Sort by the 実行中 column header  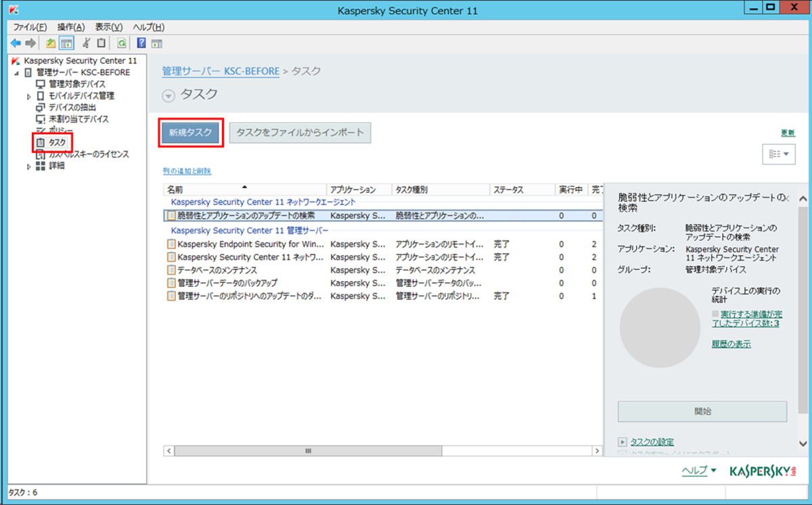coord(571,190)
